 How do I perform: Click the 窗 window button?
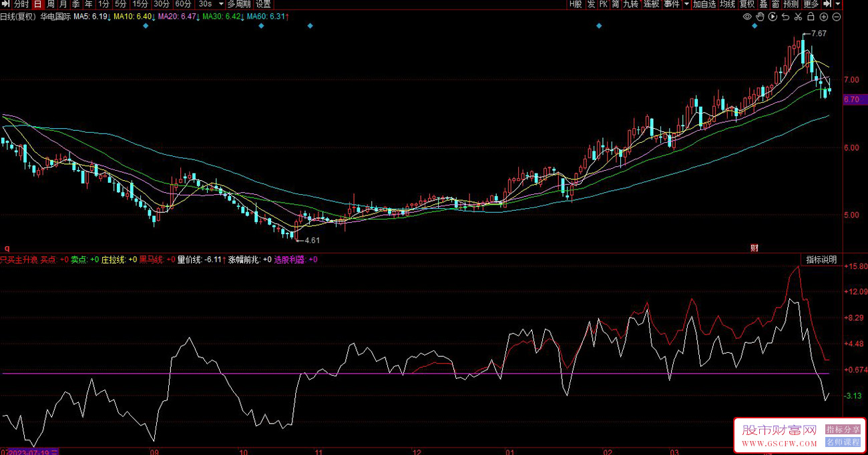click(775, 4)
